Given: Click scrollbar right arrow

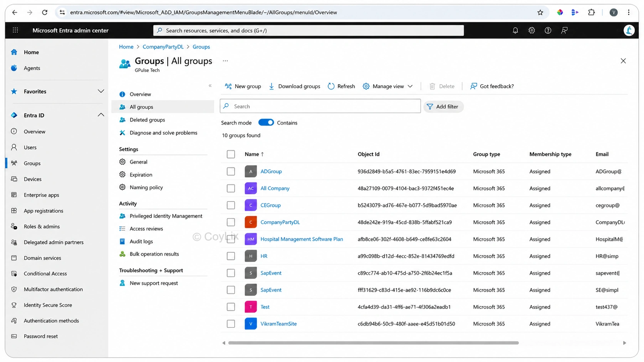Looking at the screenshot, I should coord(624,343).
